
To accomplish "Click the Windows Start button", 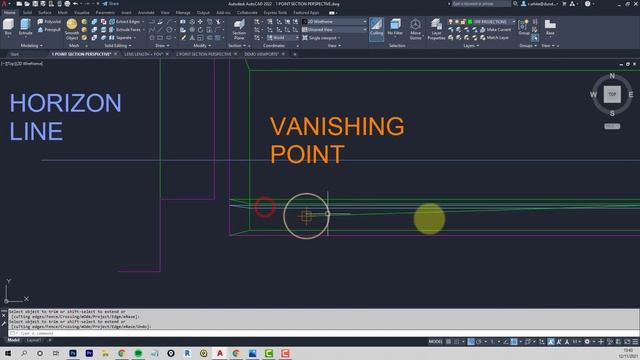I will (7, 353).
